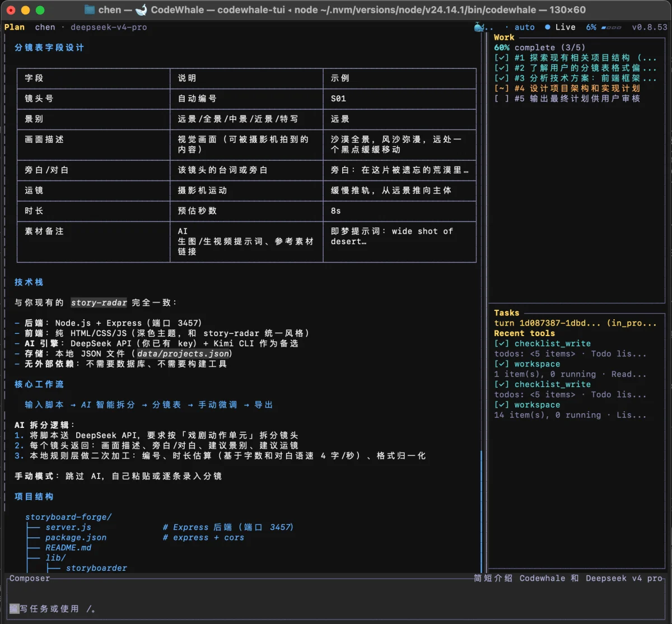Click the data/projects.json file path

click(183, 353)
